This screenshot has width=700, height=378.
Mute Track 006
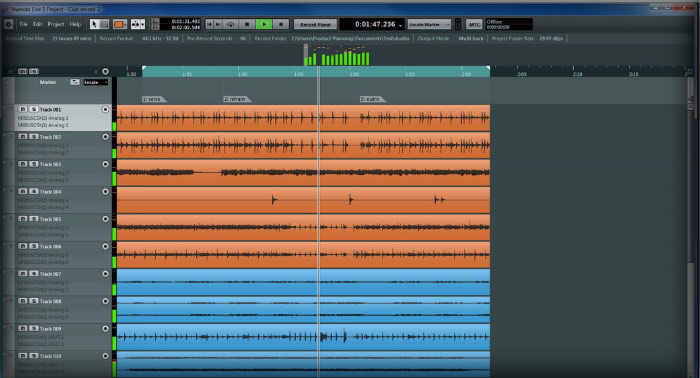pyautogui.click(x=22, y=246)
